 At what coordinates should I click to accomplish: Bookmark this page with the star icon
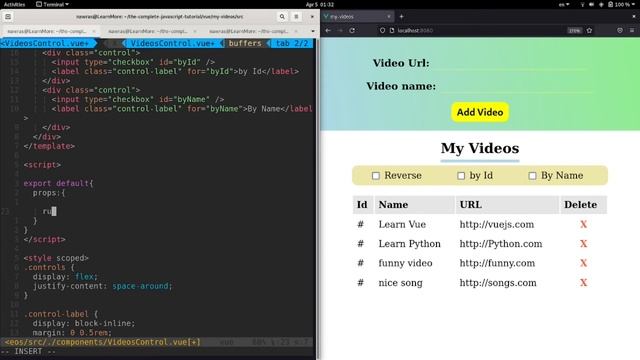pos(589,31)
